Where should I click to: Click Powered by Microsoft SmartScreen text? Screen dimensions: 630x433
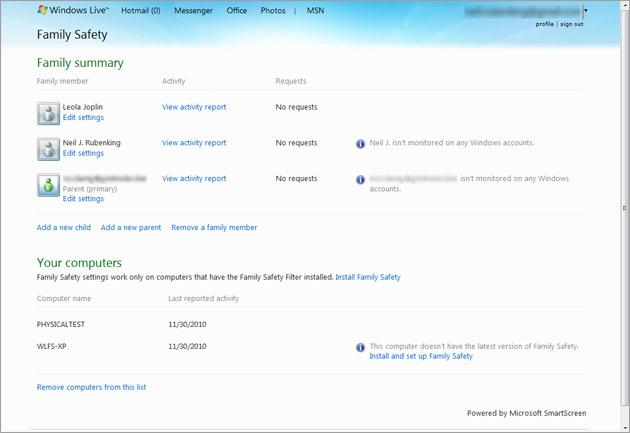(526, 413)
